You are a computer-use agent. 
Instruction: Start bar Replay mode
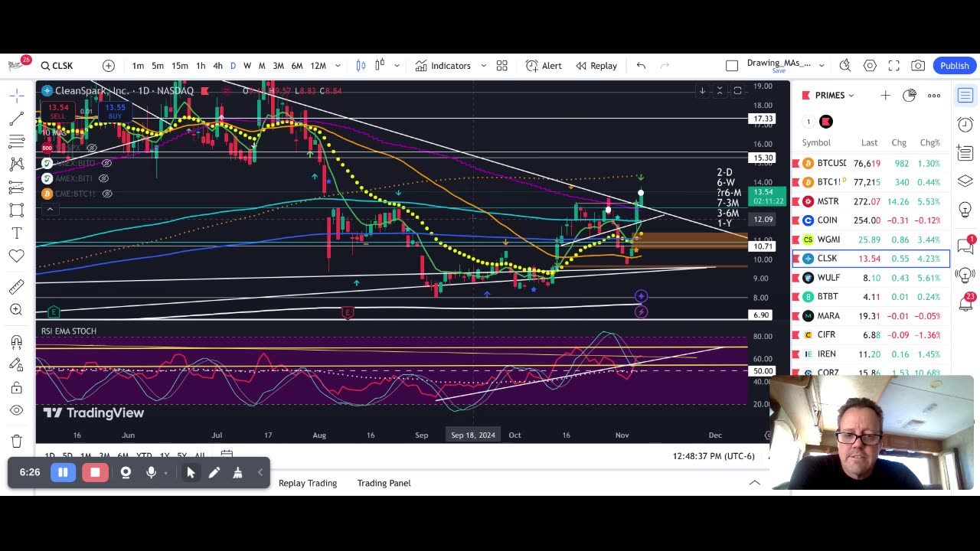coord(596,66)
